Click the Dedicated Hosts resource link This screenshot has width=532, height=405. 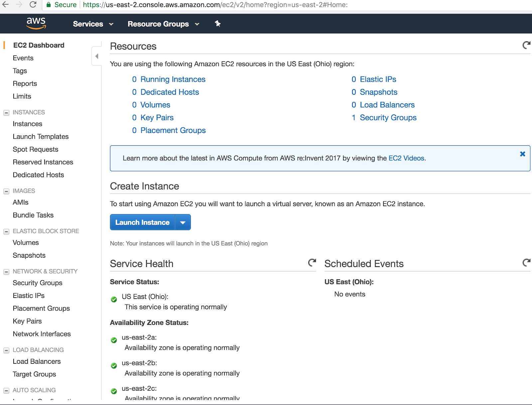click(x=170, y=92)
